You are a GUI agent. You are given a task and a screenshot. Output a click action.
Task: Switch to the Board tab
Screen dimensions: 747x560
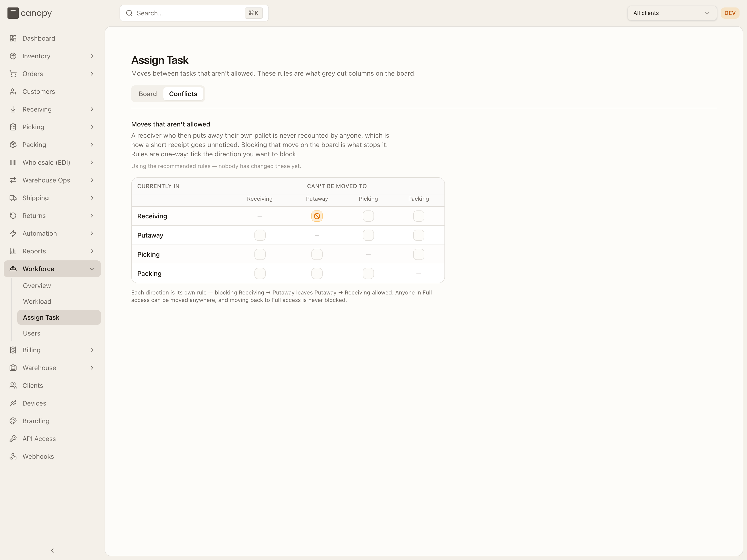(148, 94)
